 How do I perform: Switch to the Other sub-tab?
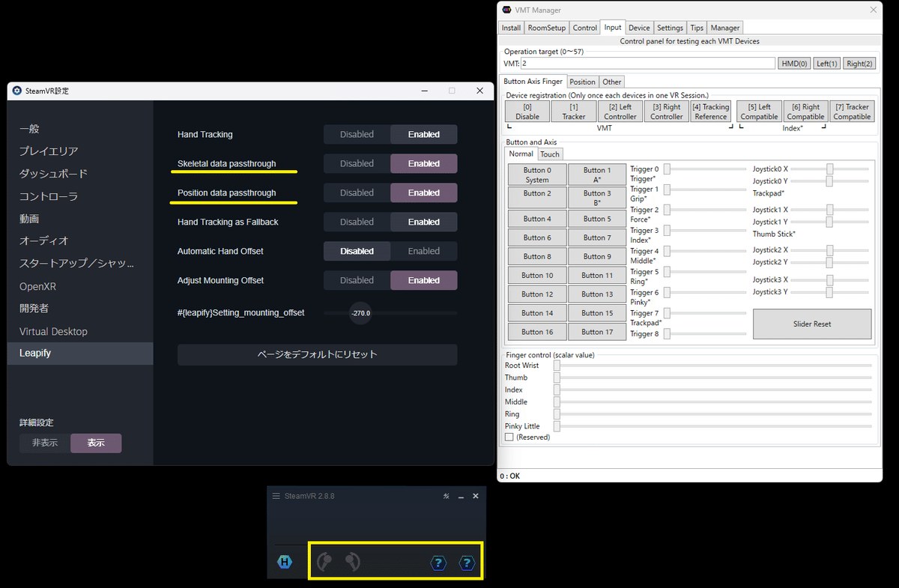611,82
